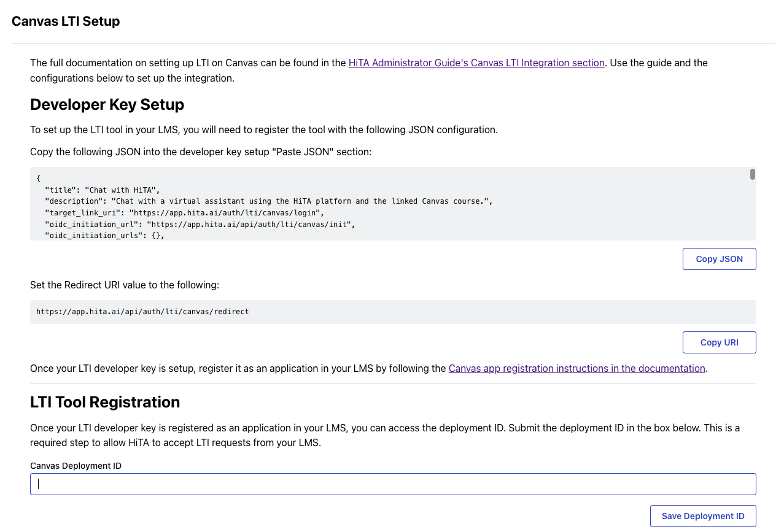Click the "oidc_initiation_url" JSON line
Image resolution: width=784 pixels, height=532 pixels.
(x=200, y=224)
